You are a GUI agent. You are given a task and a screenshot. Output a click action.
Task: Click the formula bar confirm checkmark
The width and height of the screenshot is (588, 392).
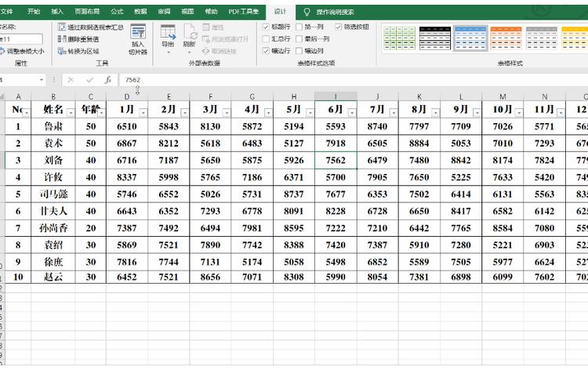89,80
